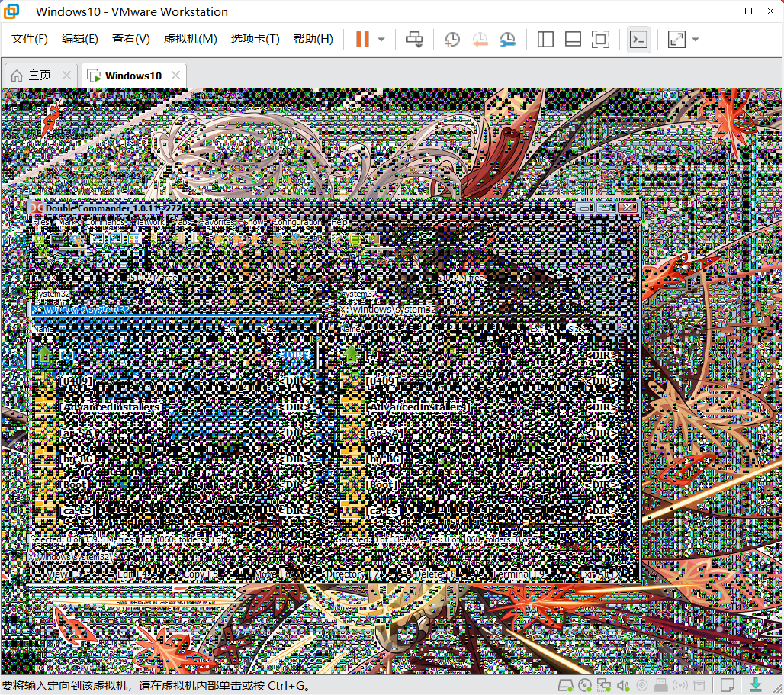
Task: Toggle the library sidebar view icon
Action: click(545, 39)
